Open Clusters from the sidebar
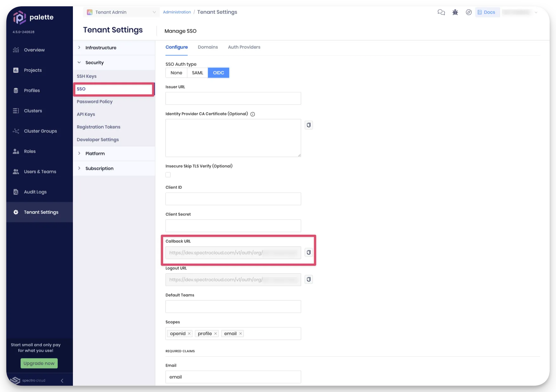Image resolution: width=556 pixels, height=392 pixels. (x=33, y=111)
